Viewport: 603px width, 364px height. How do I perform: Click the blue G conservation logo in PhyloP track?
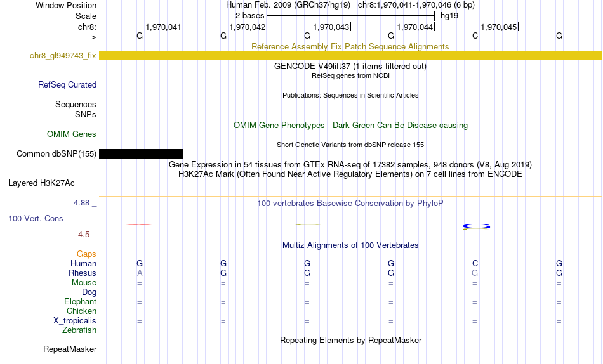tap(476, 226)
